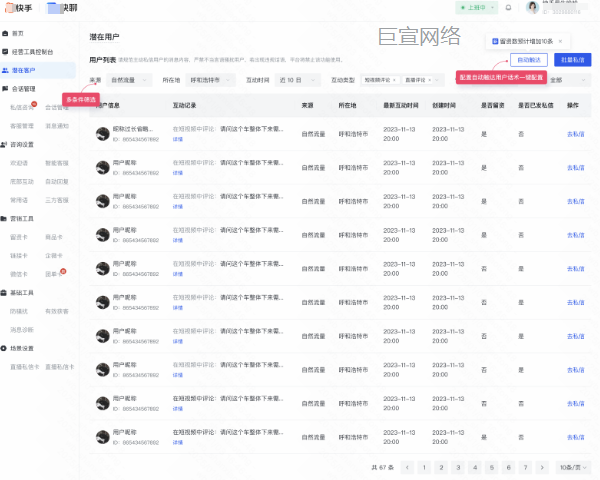This screenshot has width=600, height=480.
Task: Click the profile avatar in the top bar
Action: click(x=532, y=7)
